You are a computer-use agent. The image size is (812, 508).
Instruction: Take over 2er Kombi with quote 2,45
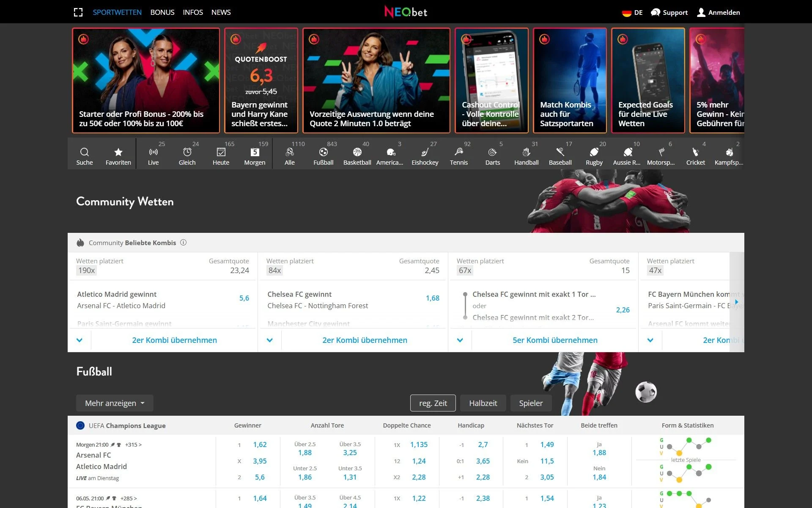coord(365,340)
